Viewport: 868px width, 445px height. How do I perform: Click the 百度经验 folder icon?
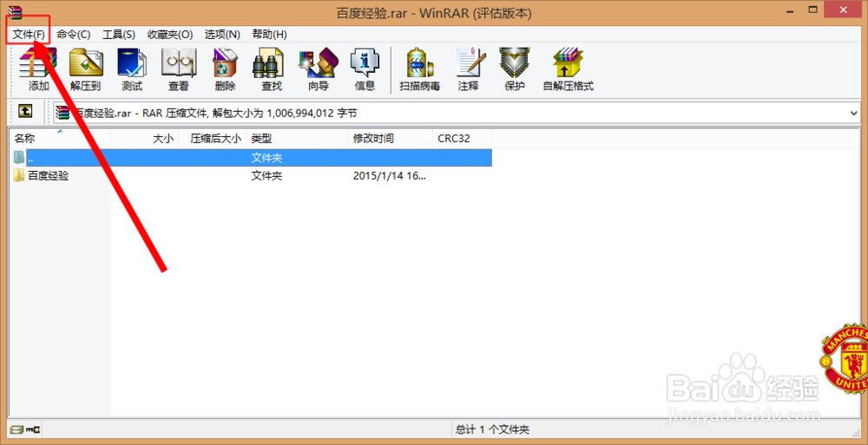[x=19, y=176]
